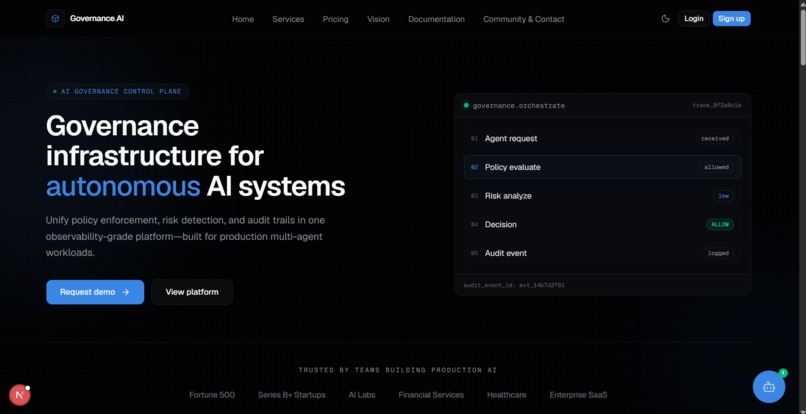Image resolution: width=806 pixels, height=414 pixels.
Task: Click the red N dev indicator
Action: point(20,395)
